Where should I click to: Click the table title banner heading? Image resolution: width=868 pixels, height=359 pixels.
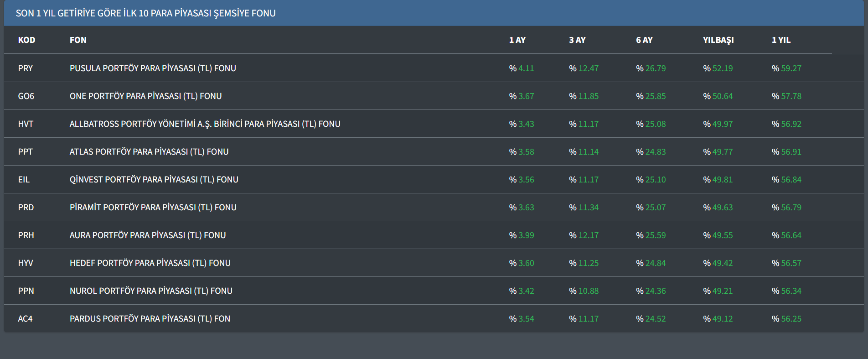tap(145, 13)
